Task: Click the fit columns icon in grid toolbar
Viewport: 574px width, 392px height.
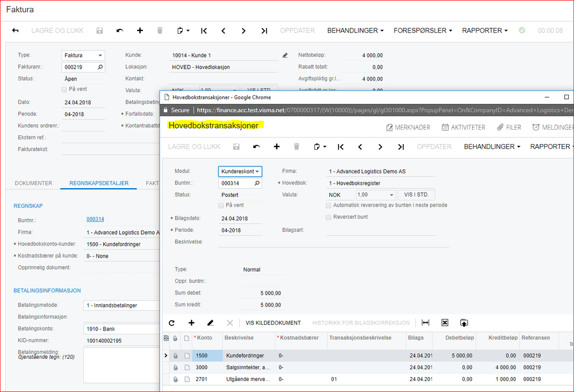Action: [x=425, y=323]
